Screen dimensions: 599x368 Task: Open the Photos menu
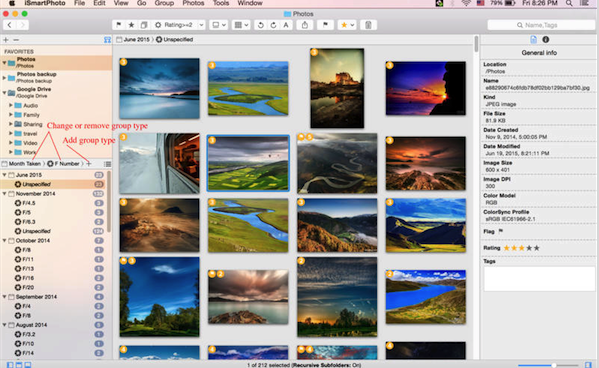[193, 3]
